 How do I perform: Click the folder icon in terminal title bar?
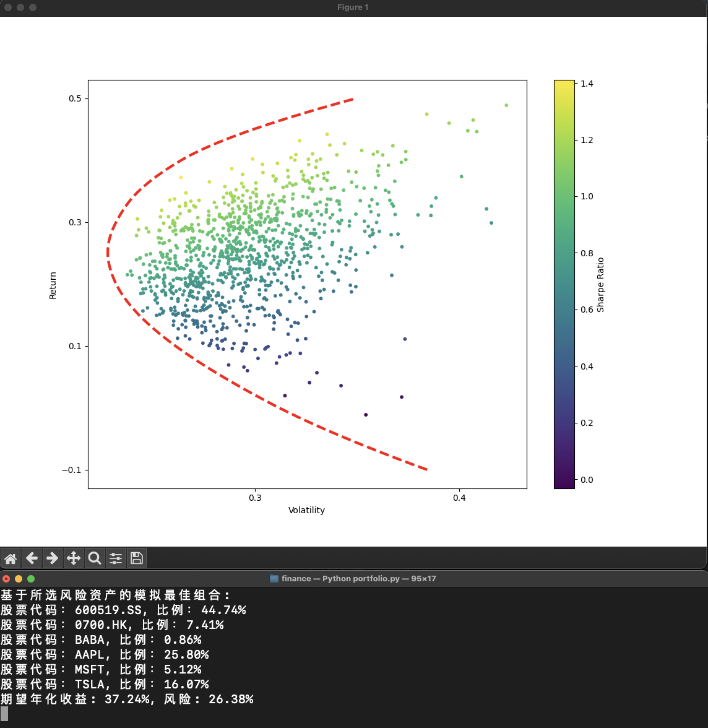click(274, 578)
